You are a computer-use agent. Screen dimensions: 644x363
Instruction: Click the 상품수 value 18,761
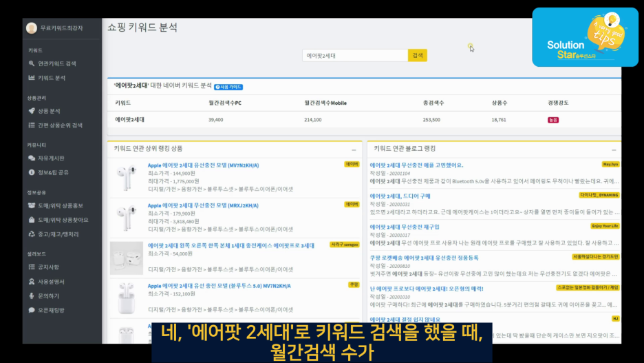tap(499, 120)
